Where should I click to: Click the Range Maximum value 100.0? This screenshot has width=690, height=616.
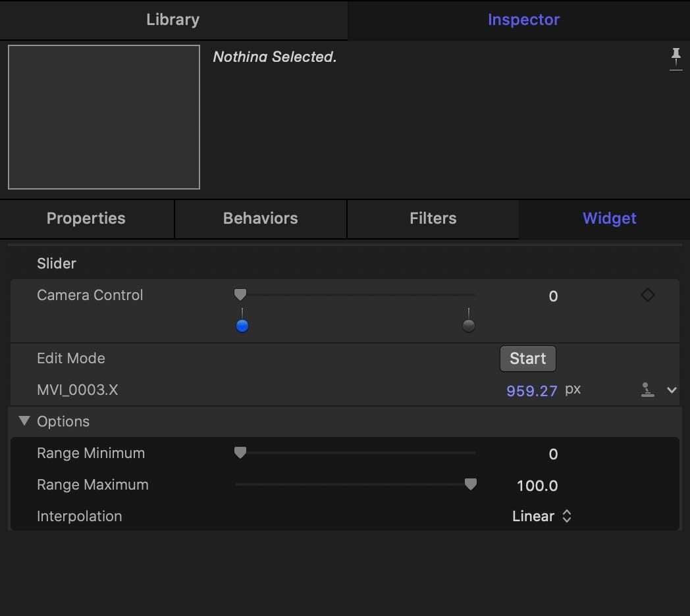click(x=537, y=486)
